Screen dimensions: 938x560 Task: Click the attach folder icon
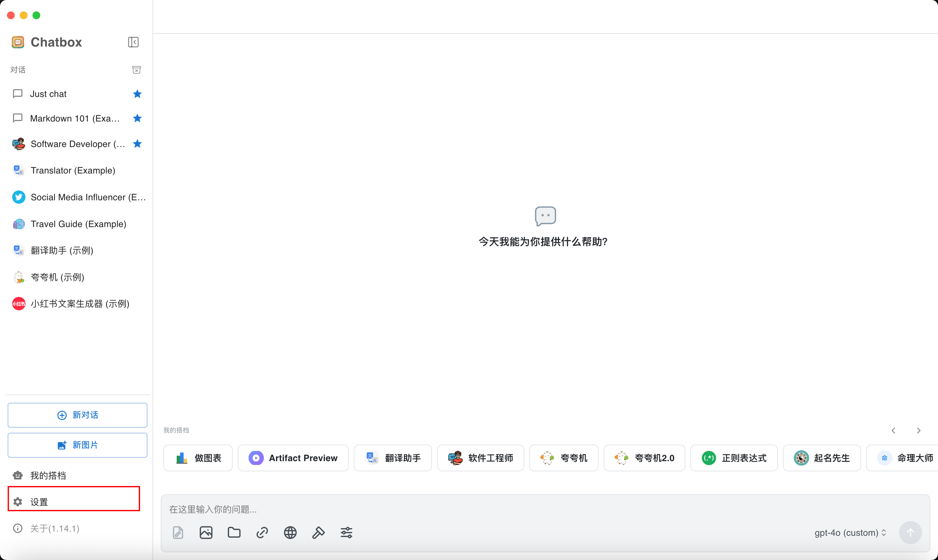(234, 533)
